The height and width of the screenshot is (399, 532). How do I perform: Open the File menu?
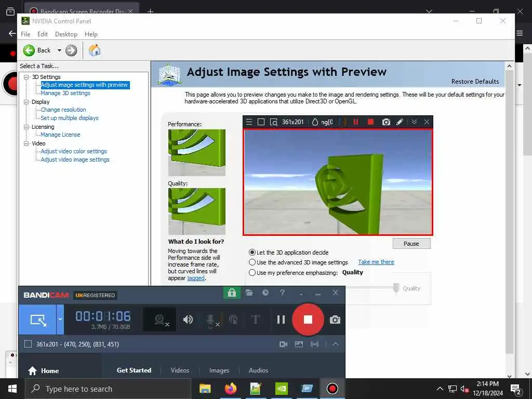pyautogui.click(x=25, y=34)
